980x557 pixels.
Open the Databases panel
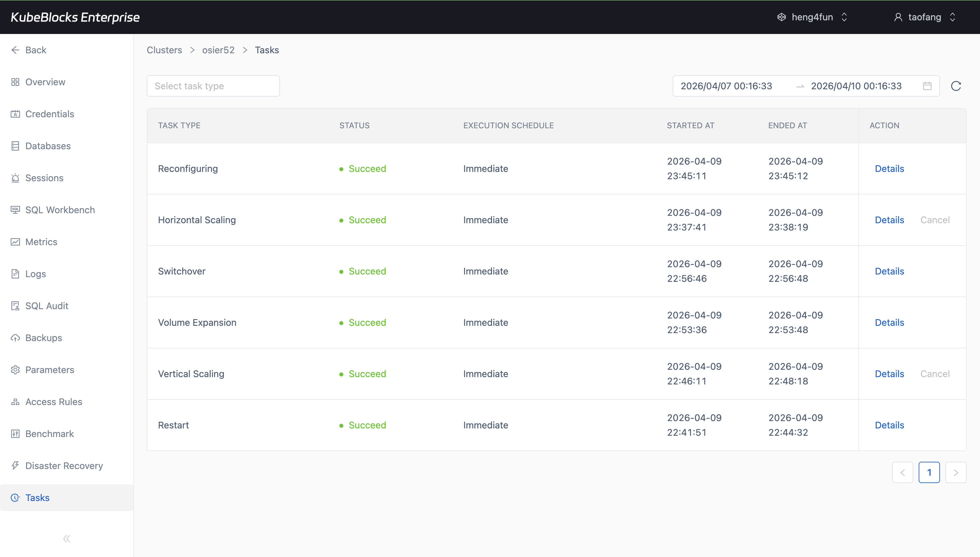coord(48,146)
